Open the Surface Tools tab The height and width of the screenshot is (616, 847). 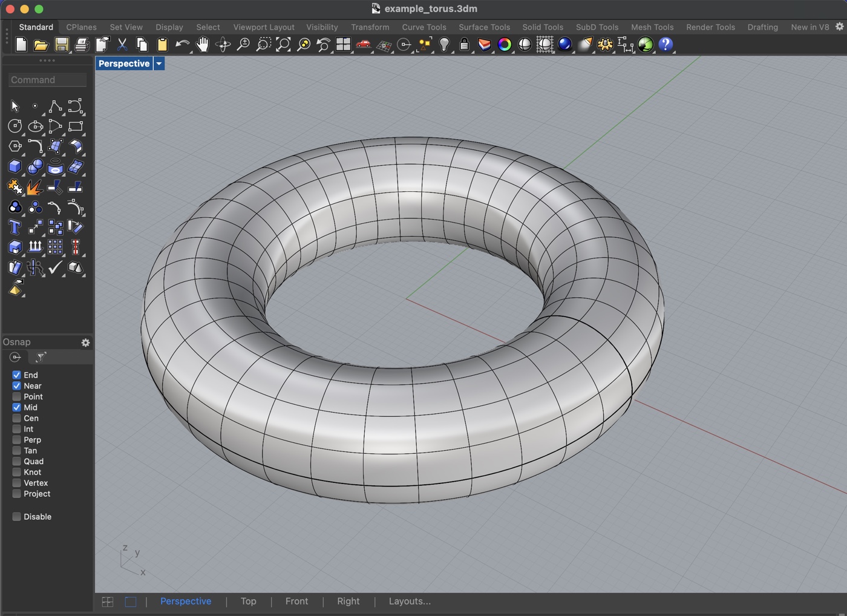point(484,27)
